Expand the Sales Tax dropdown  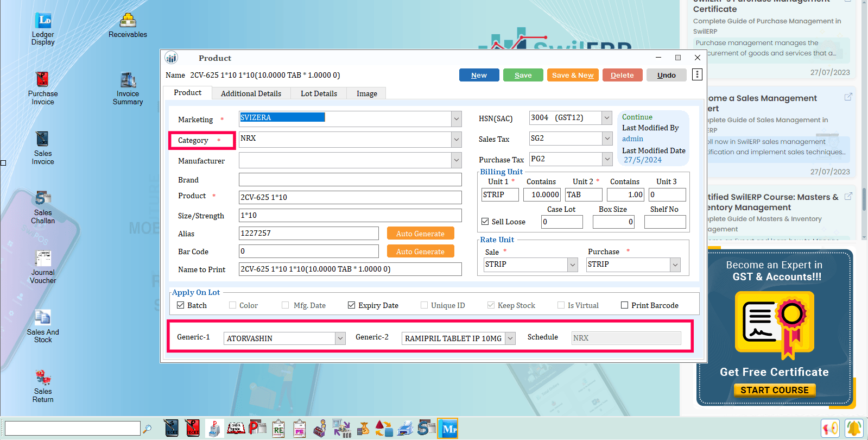coord(607,139)
